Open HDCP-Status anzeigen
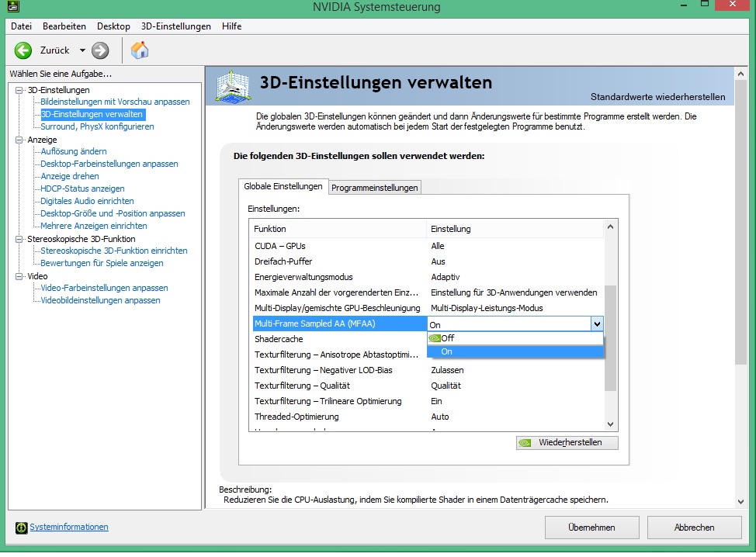 82,189
